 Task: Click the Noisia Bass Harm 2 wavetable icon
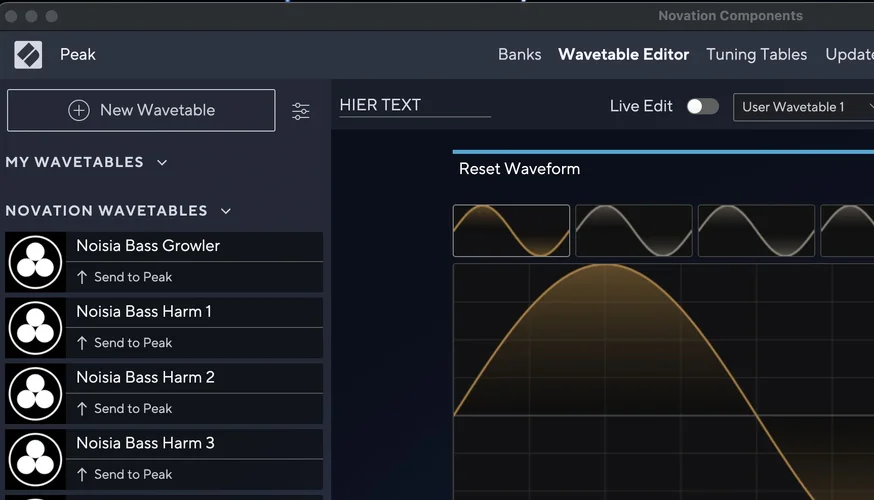pos(35,394)
